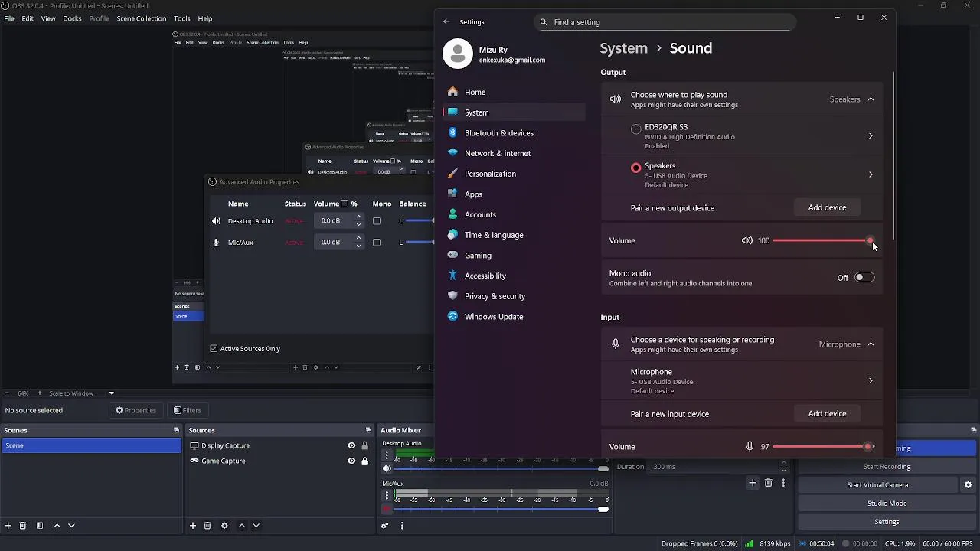Unmute Mic/Aux red speaker icon in mixer
980x551 pixels.
387,509
